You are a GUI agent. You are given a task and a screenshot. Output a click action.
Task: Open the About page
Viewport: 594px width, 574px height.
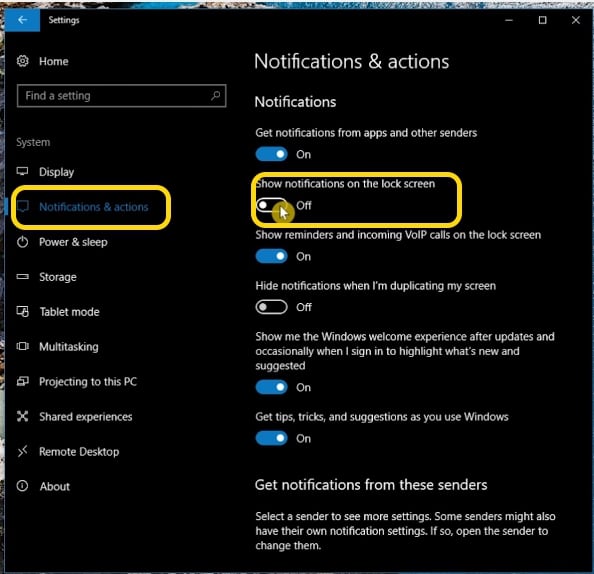[x=55, y=486]
